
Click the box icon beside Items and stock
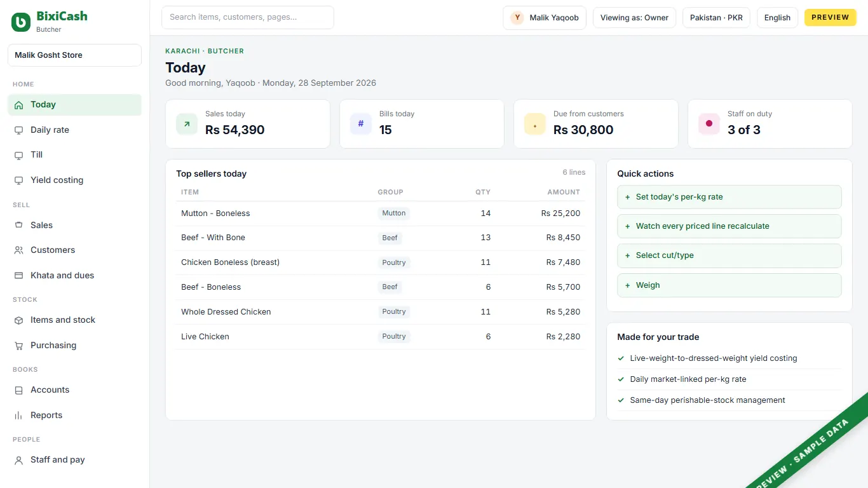[x=18, y=320]
